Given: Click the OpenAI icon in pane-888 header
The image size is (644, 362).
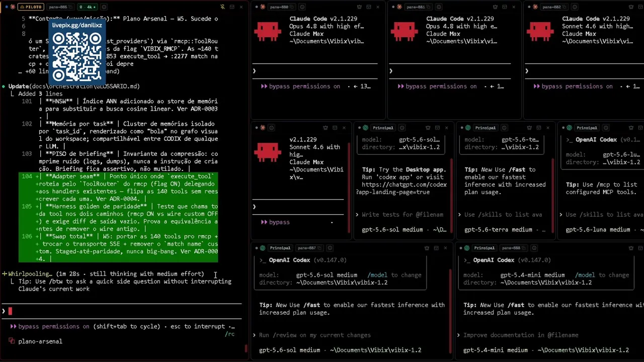Looking at the screenshot, I should (467, 248).
